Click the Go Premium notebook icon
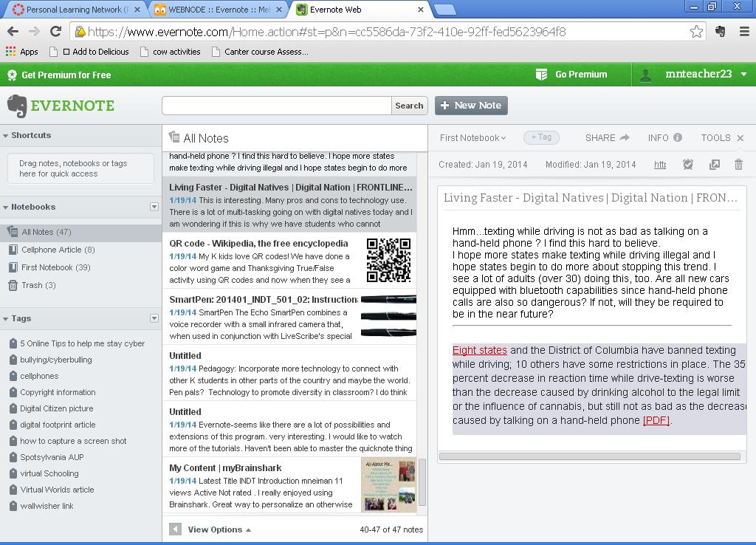 tap(541, 75)
